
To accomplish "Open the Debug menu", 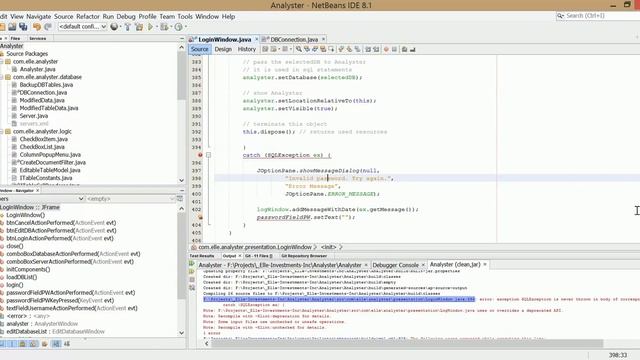I will click(x=126, y=16).
